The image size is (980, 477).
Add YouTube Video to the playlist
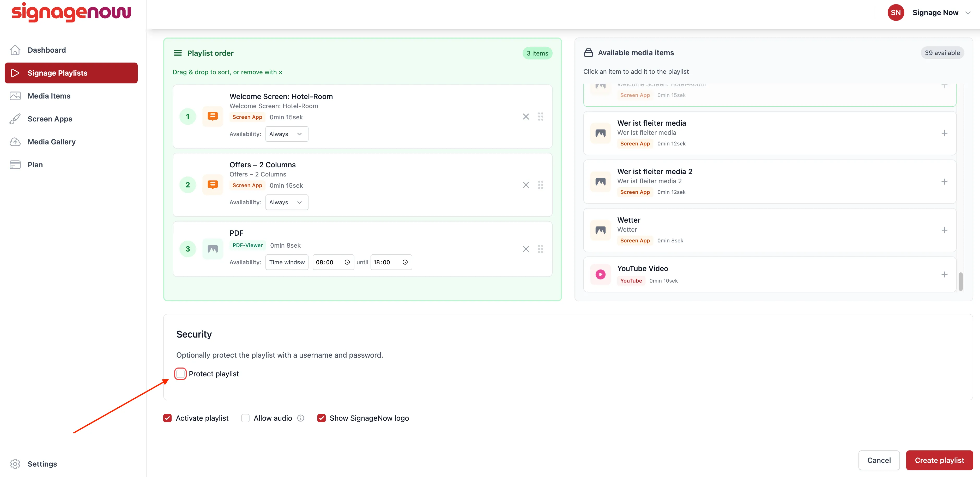click(x=944, y=275)
